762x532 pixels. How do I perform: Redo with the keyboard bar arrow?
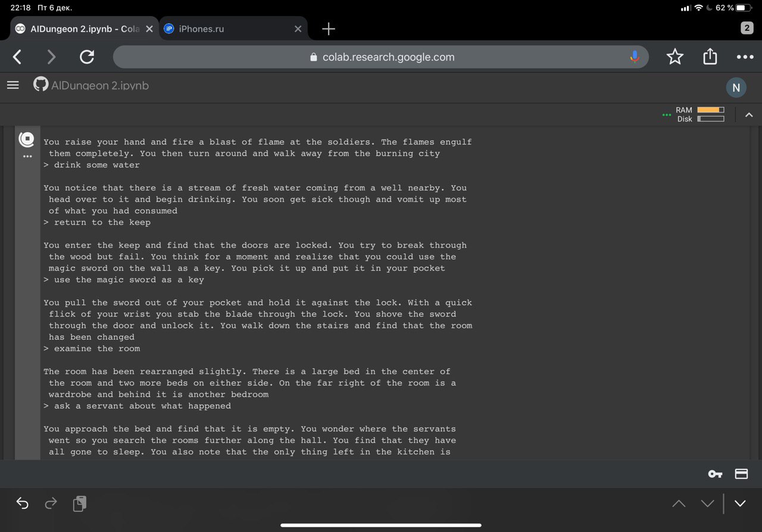[x=51, y=503]
